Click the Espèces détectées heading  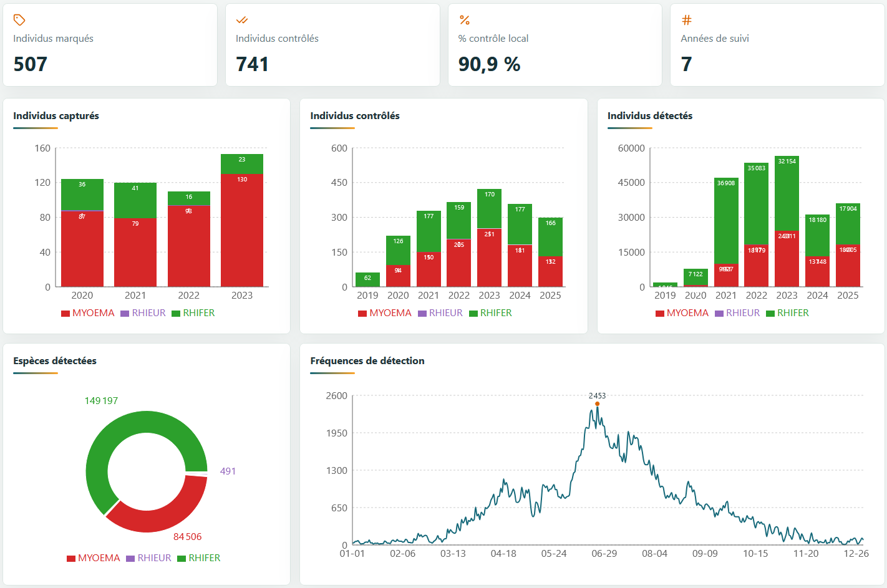point(55,361)
